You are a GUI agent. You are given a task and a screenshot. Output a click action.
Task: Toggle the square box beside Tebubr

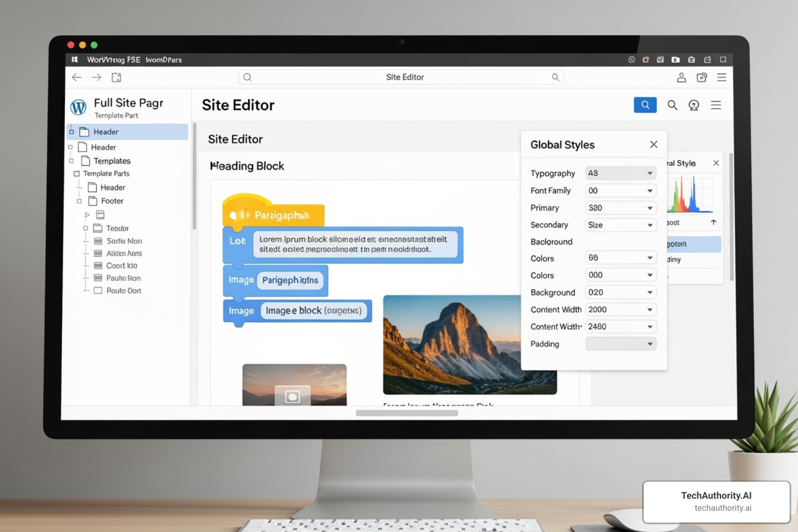tap(86, 228)
